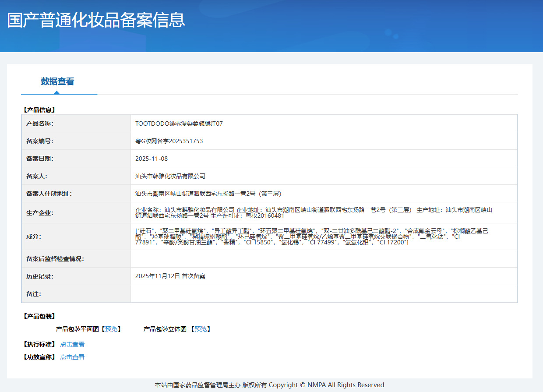
Task: Select product name TOOTDODO绯雾漫染柔颜腮红07
Action: pyautogui.click(x=179, y=124)
